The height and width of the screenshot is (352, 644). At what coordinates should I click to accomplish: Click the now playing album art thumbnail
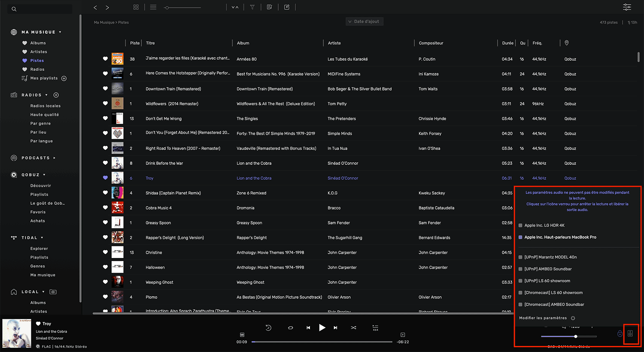tap(17, 333)
